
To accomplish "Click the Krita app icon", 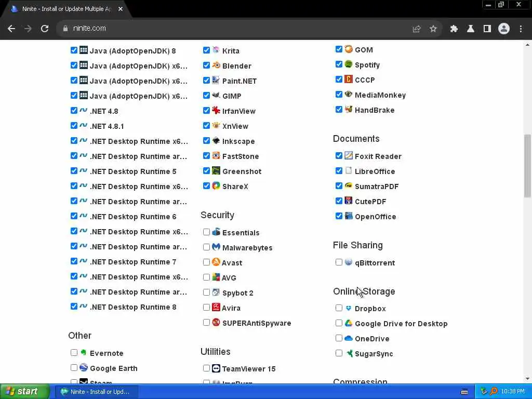I will click(x=216, y=50).
